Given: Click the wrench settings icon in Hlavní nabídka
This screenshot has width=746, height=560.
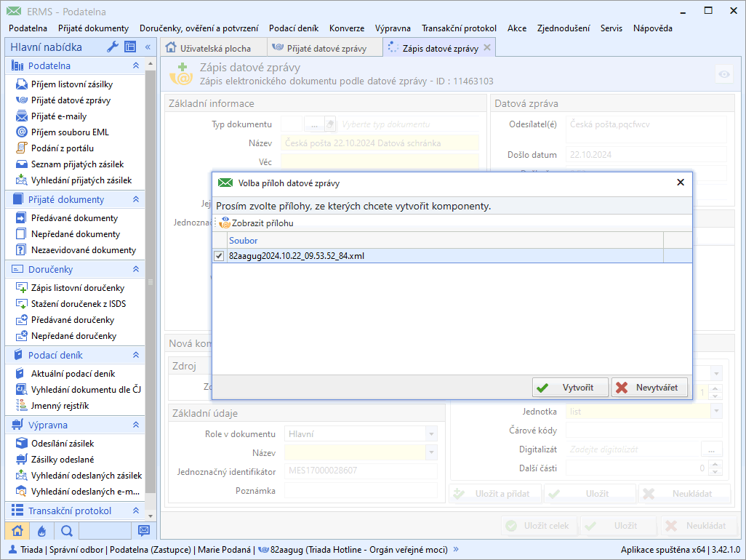Looking at the screenshot, I should [112, 47].
